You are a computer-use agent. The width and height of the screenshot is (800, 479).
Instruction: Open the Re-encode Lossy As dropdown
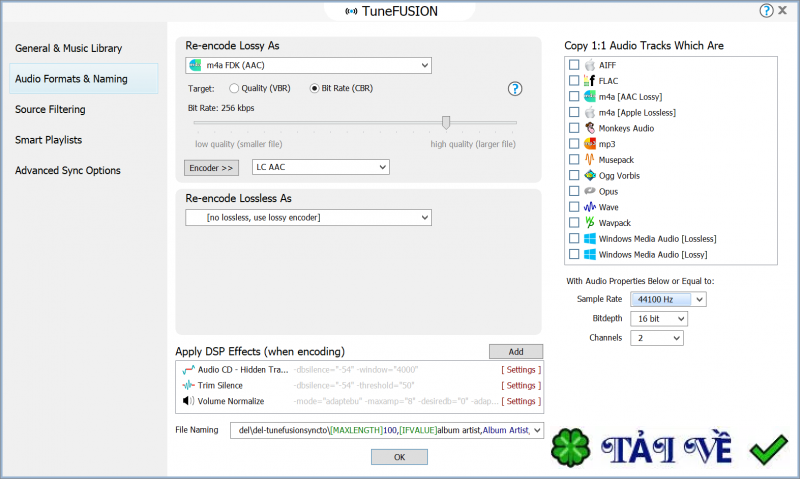308,65
